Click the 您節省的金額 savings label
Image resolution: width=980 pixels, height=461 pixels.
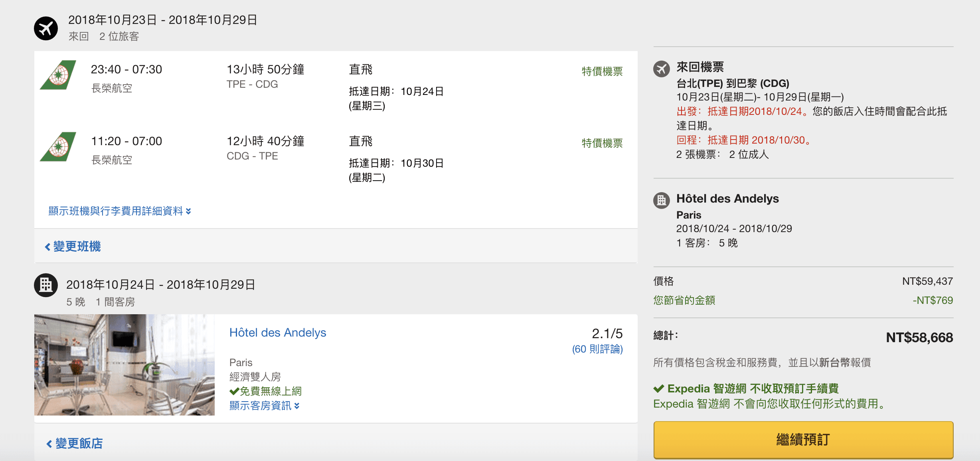tap(684, 300)
